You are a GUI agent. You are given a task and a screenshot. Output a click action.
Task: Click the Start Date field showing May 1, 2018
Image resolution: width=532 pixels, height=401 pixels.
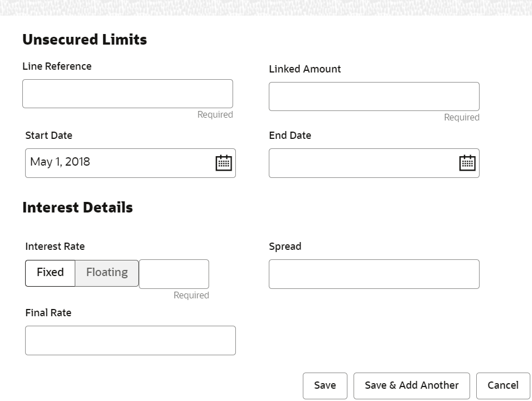coord(117,163)
